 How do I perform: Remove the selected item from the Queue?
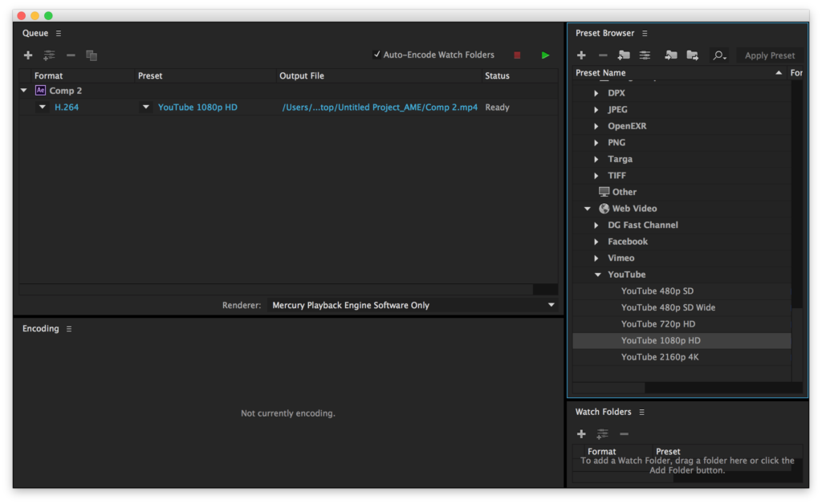click(x=71, y=55)
